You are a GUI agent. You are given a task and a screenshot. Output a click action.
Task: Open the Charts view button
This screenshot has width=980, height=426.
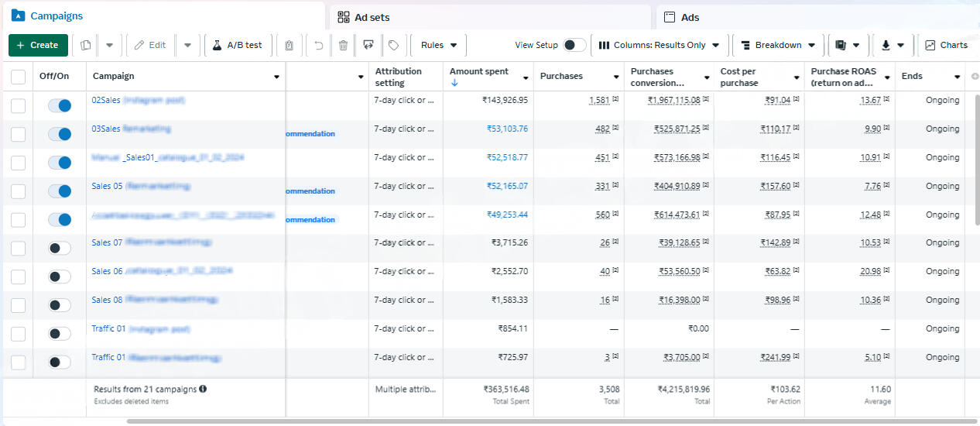(946, 45)
